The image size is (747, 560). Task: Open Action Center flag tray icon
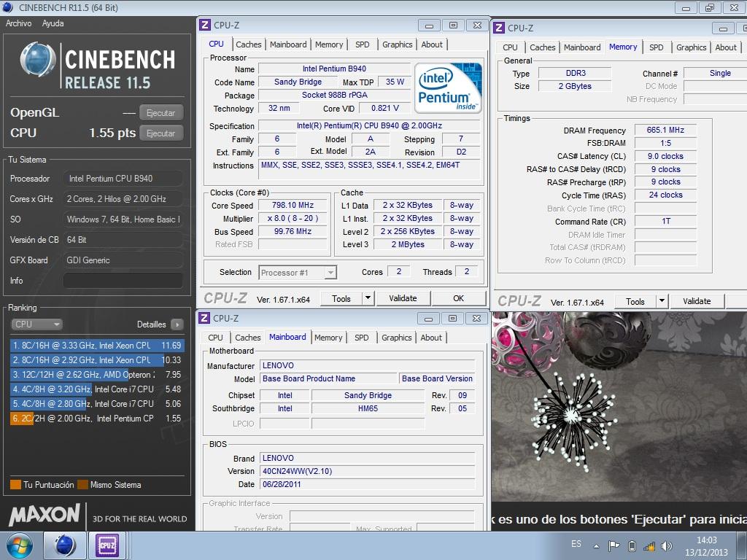coord(614,546)
